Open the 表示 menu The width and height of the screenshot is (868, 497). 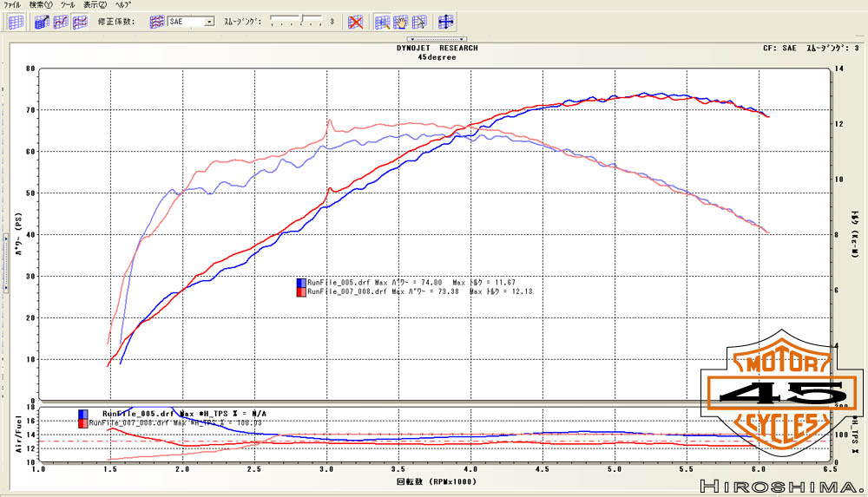tap(95, 5)
